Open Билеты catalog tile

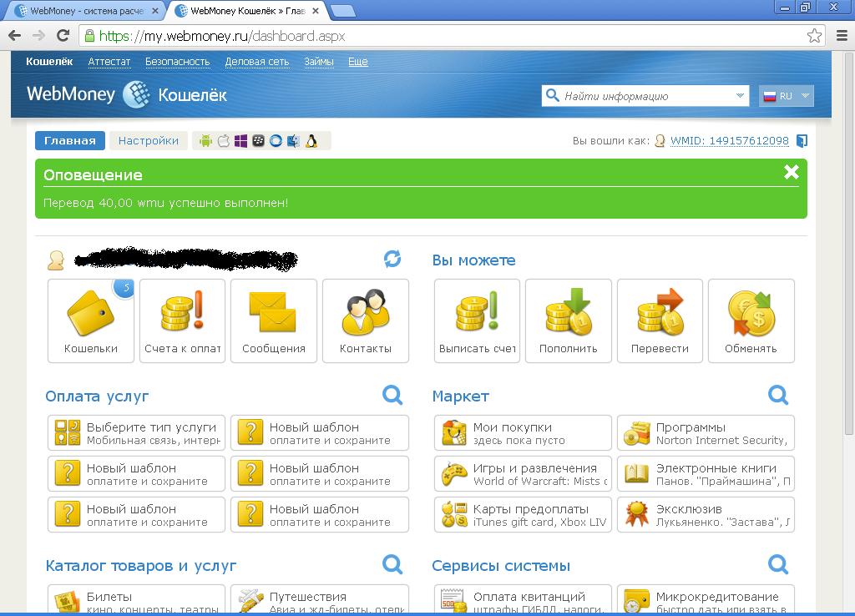136,598
